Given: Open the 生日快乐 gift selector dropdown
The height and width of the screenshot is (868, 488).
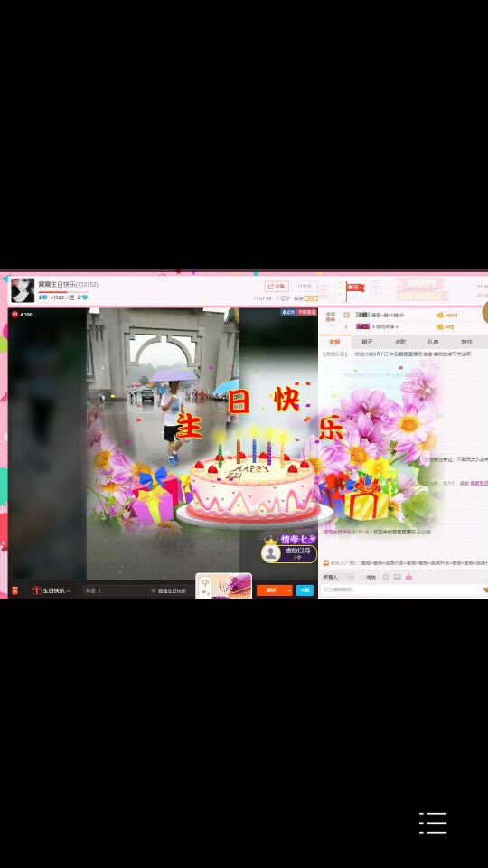Looking at the screenshot, I should 52,590.
